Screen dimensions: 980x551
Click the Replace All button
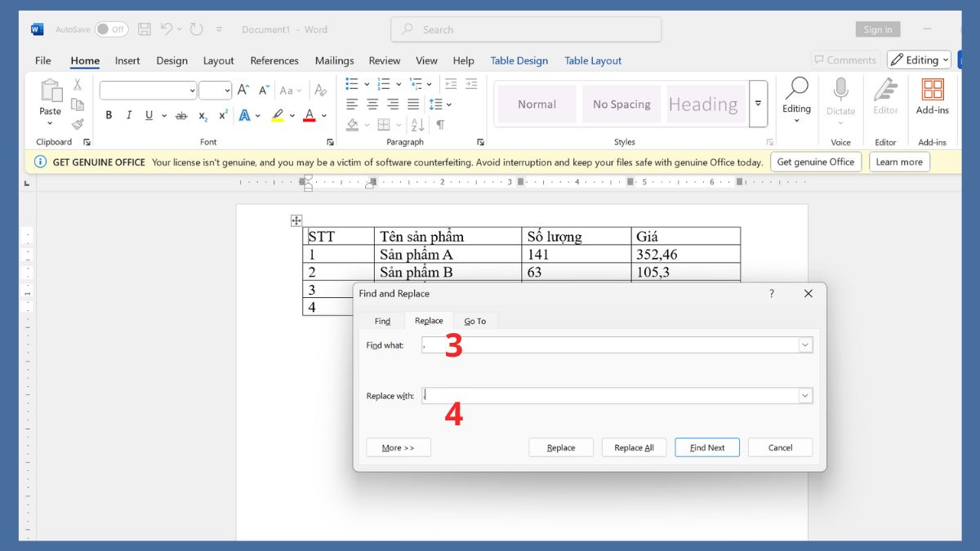coord(634,447)
